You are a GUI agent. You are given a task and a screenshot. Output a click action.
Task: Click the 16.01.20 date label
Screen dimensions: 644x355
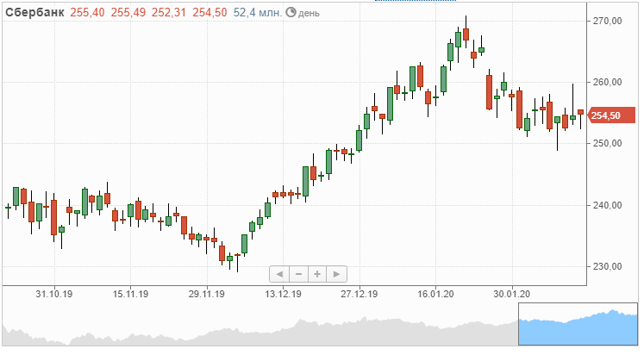click(435, 295)
